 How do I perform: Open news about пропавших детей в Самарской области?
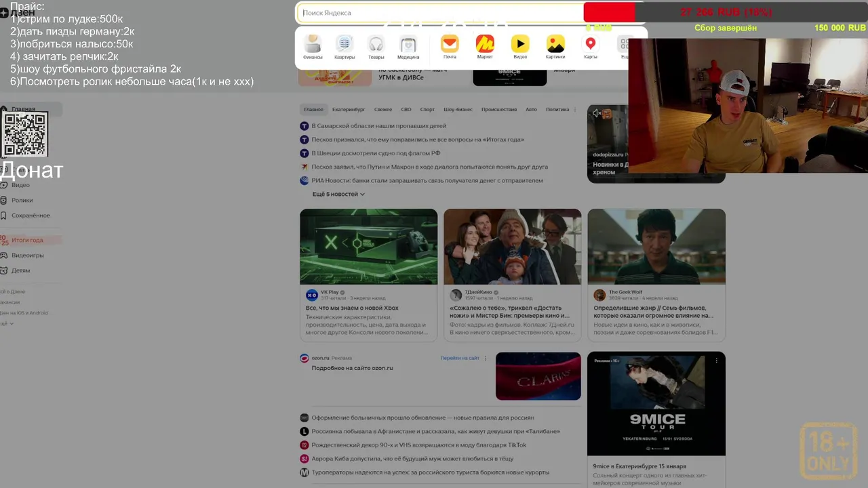point(379,126)
